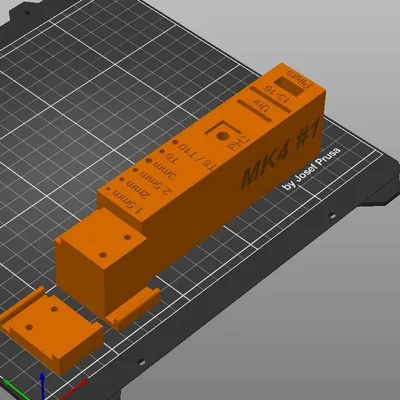Select the tool holder by its MK4 #1 engraving
Image resolution: width=400 pixels, height=400 pixels.
(281, 154)
